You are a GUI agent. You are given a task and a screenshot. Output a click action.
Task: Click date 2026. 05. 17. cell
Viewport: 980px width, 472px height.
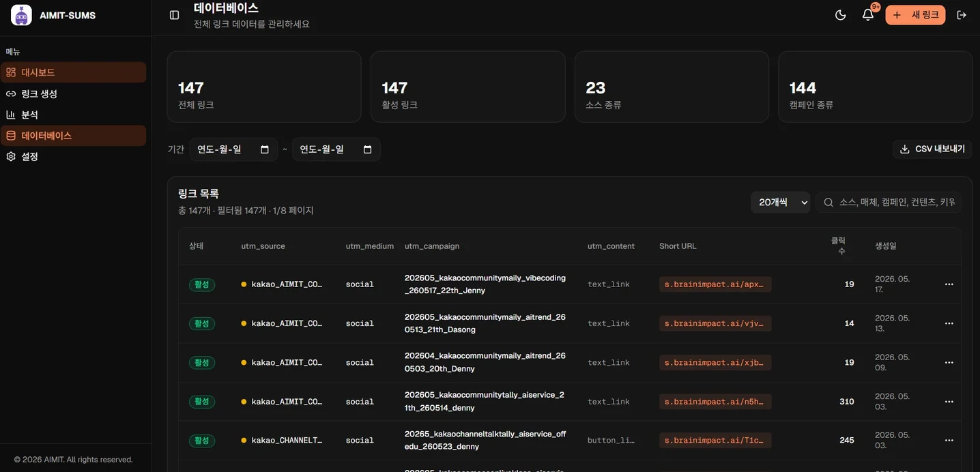[x=892, y=284]
